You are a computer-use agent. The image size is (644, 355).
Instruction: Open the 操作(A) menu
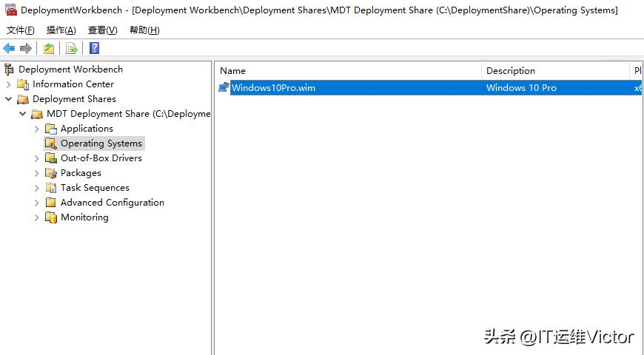tap(61, 30)
